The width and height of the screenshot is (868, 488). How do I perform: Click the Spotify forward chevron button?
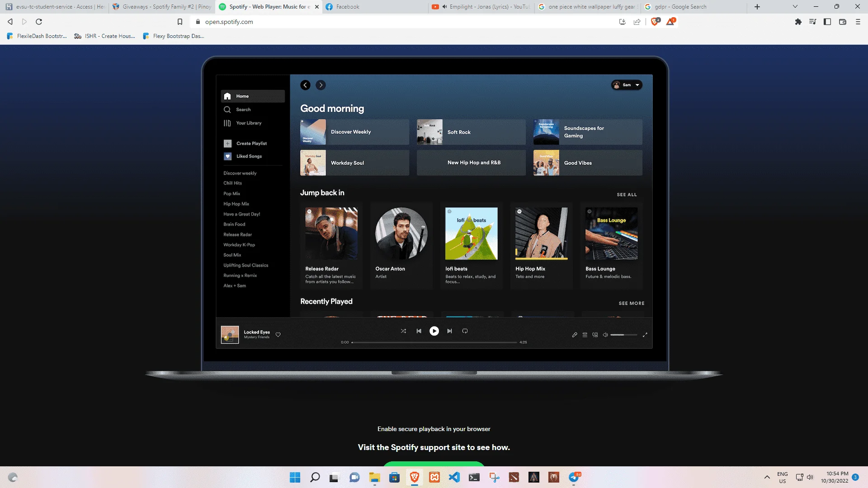[x=321, y=85]
